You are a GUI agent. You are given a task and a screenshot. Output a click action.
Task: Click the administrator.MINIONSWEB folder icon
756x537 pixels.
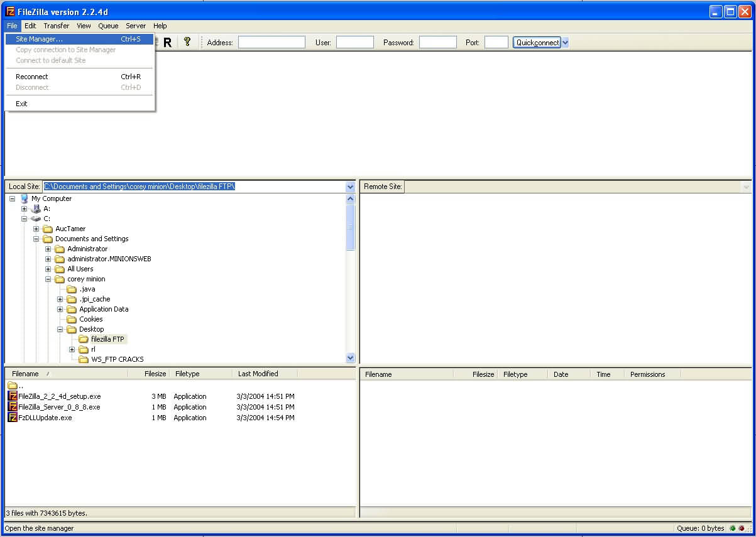(60, 259)
